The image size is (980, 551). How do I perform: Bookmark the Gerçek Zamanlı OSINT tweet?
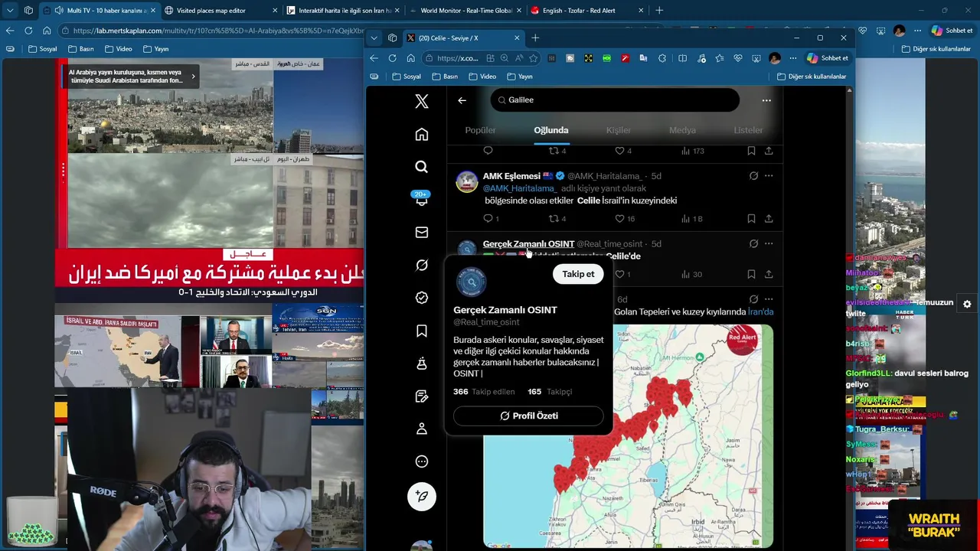(x=751, y=274)
